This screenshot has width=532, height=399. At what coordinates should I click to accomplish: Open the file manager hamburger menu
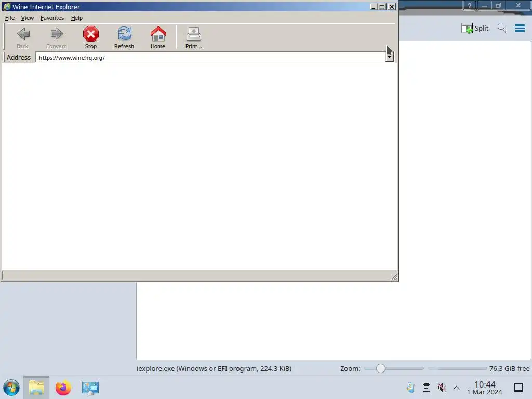pyautogui.click(x=520, y=28)
